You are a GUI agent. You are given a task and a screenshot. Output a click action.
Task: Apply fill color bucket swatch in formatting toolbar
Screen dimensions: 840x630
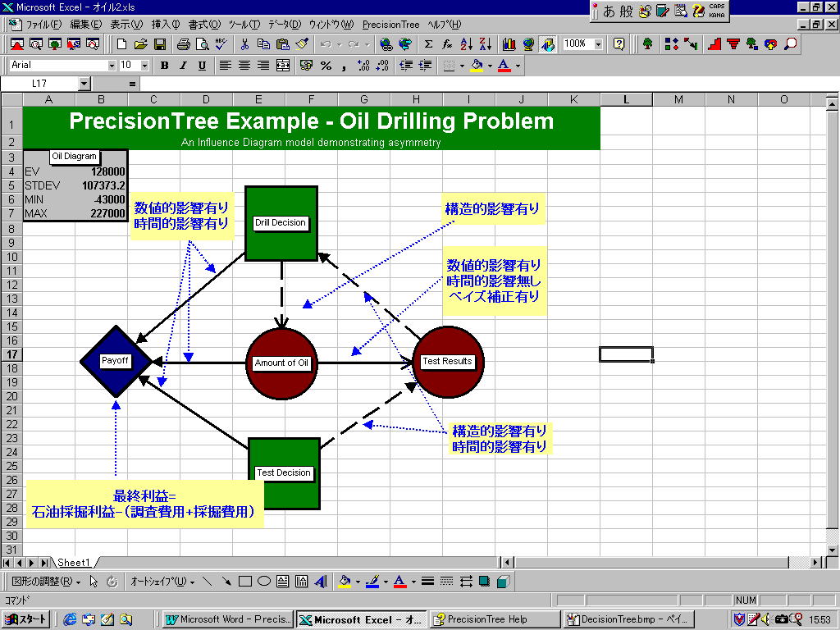tap(477, 66)
